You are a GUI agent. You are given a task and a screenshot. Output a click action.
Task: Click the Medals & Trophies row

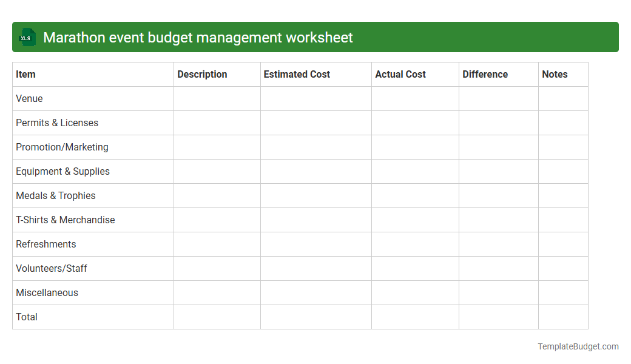coord(56,195)
